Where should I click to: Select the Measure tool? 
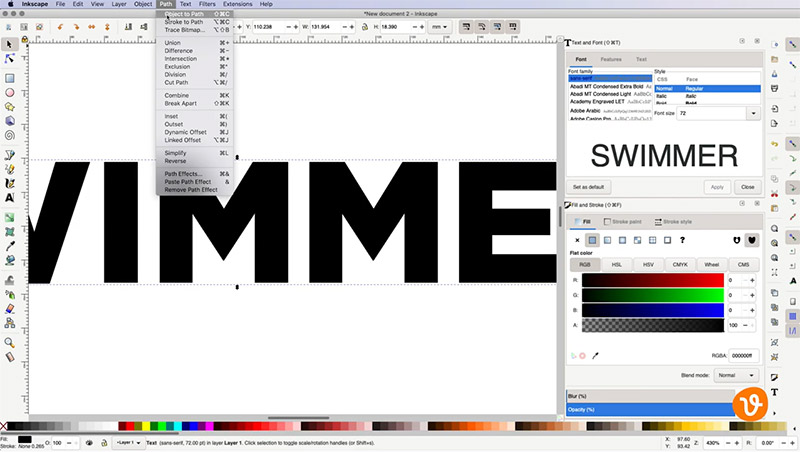(9, 357)
